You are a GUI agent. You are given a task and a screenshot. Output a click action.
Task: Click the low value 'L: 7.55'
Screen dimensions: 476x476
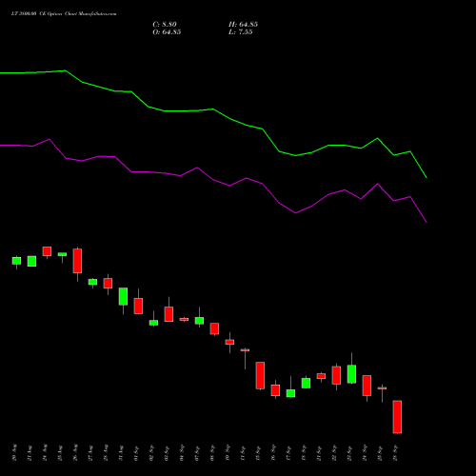[241, 32]
